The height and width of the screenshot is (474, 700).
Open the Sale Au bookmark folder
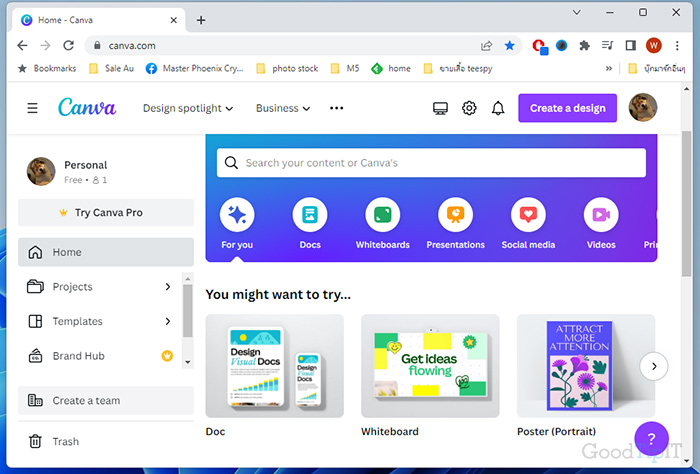[x=112, y=68]
